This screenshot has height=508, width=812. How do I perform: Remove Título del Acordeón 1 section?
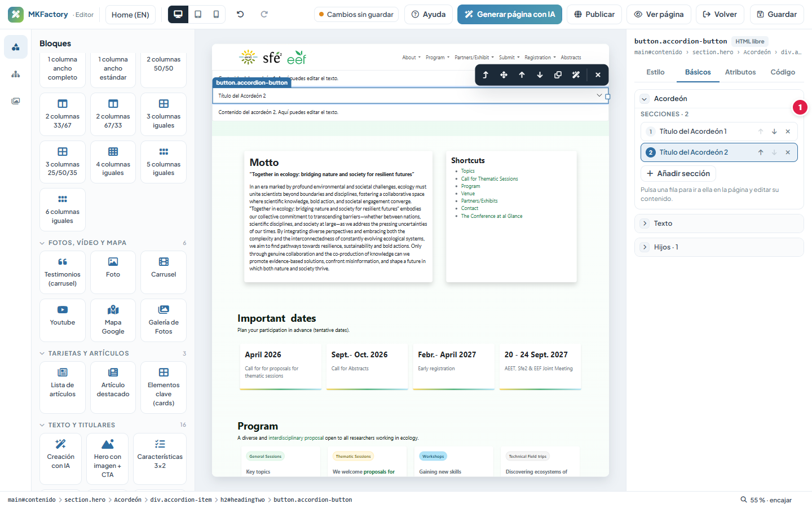point(788,132)
